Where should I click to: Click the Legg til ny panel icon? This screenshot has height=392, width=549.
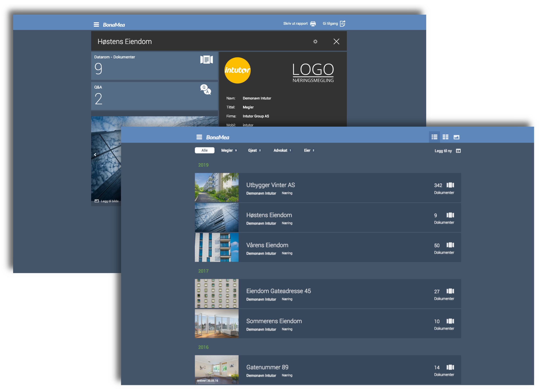pos(458,151)
